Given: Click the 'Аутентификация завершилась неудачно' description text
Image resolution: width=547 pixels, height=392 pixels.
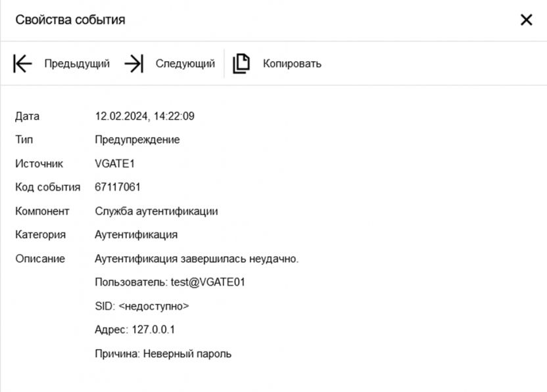Looking at the screenshot, I should coord(197,259).
